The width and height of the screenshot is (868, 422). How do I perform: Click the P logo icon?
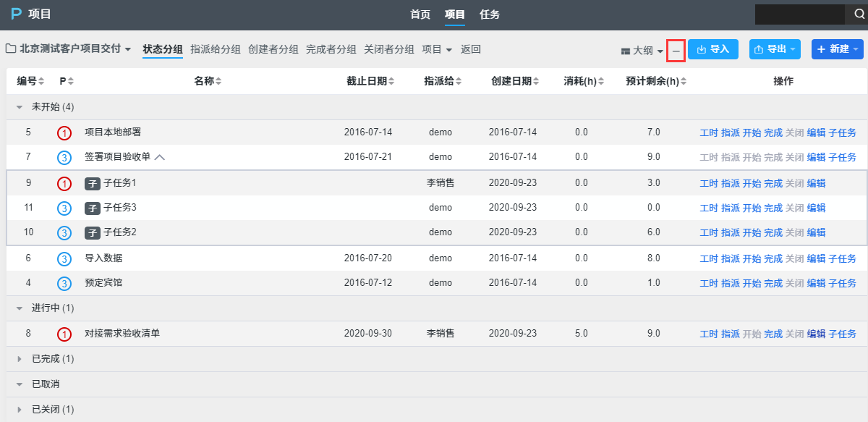click(x=16, y=14)
